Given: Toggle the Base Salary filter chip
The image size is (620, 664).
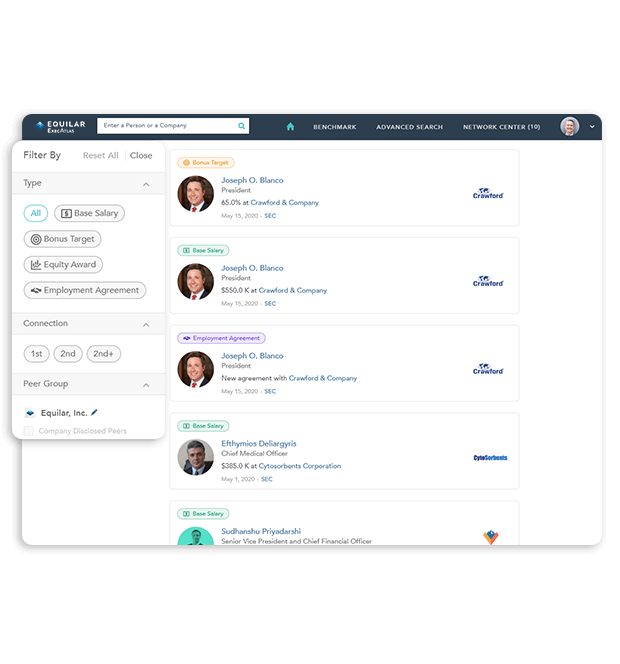Looking at the screenshot, I should click(x=89, y=213).
